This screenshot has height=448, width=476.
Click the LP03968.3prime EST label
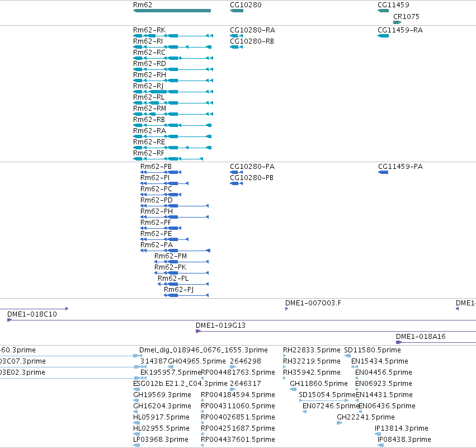point(161,440)
